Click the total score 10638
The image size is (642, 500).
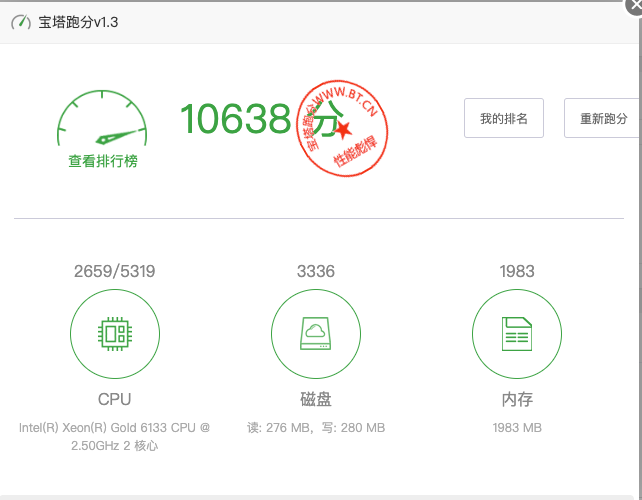pyautogui.click(x=235, y=119)
